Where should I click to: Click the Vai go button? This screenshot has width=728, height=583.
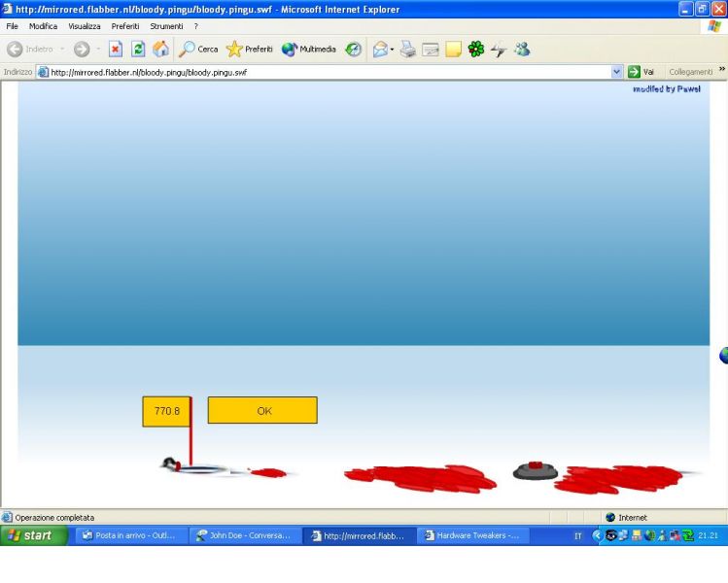(641, 72)
